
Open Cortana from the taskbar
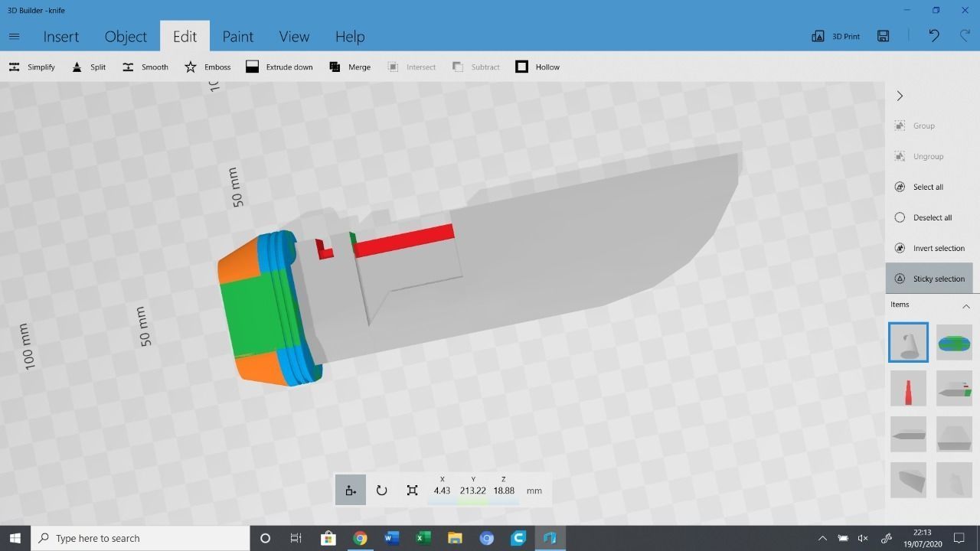[x=265, y=538]
